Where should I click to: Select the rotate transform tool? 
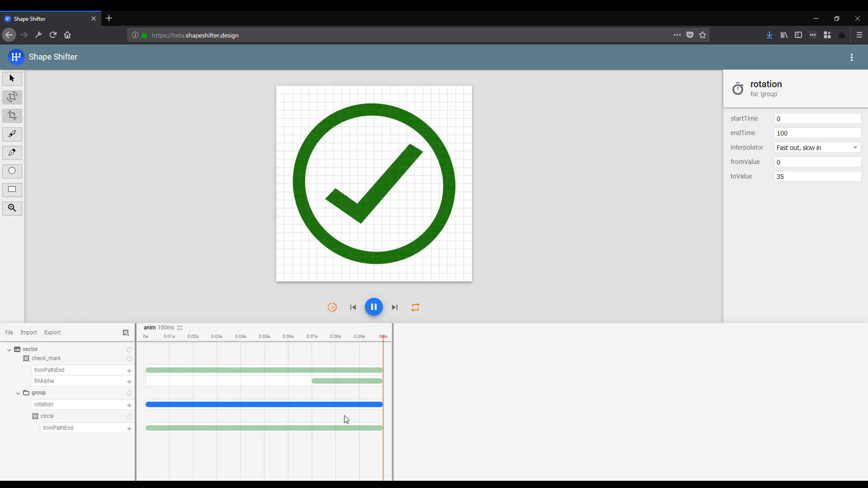(x=12, y=97)
